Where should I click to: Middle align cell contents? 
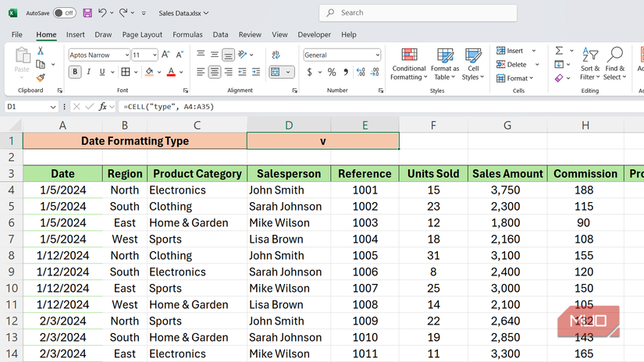(215, 54)
